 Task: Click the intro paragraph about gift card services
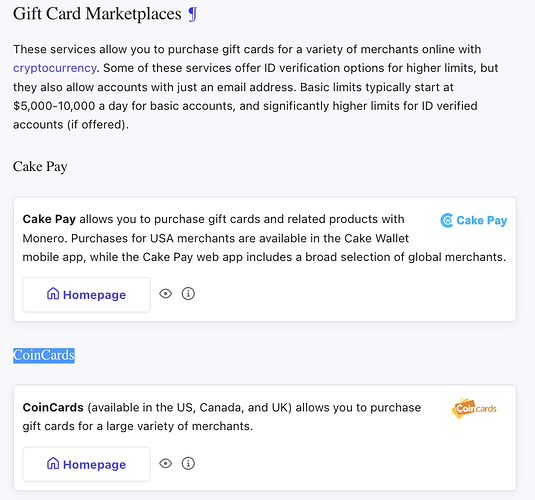[x=256, y=87]
